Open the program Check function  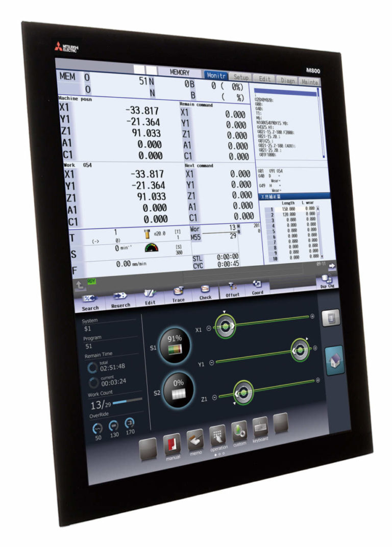[x=205, y=292]
